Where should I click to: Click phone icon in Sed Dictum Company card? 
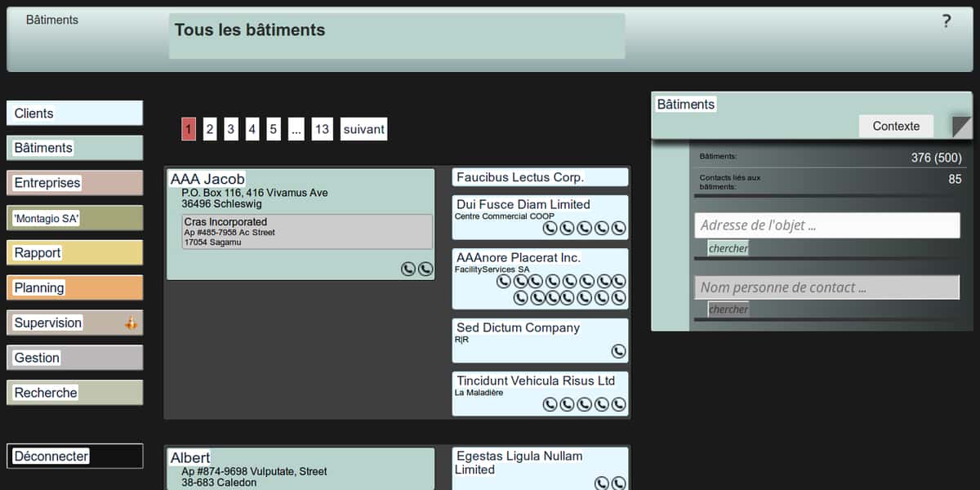618,351
